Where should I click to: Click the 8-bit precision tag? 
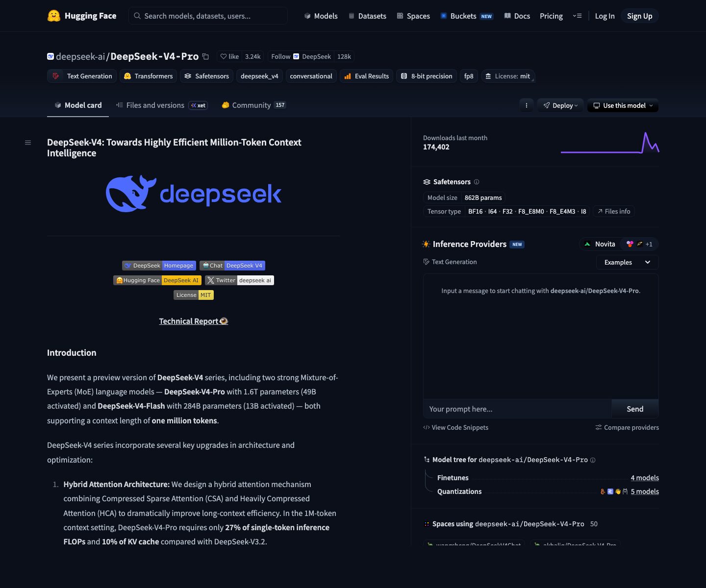point(427,76)
